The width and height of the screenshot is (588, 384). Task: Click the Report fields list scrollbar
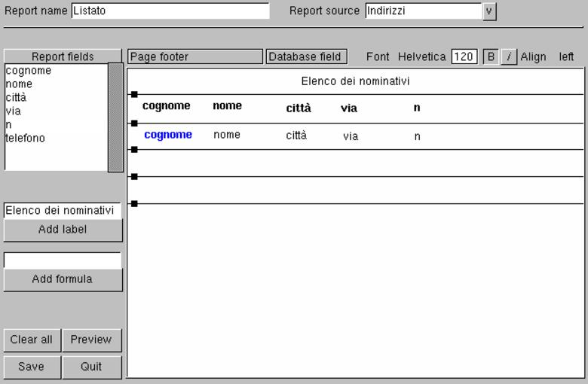pyautogui.click(x=115, y=117)
